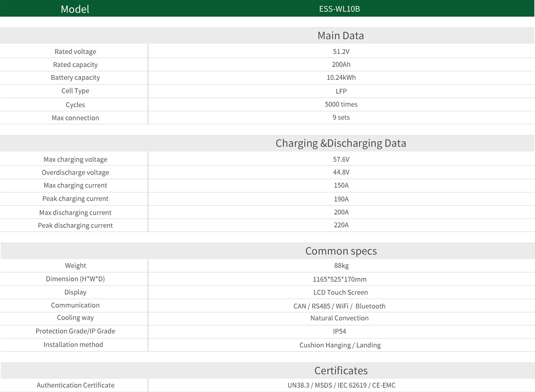Click the Authentication Certificate label

[75, 385]
